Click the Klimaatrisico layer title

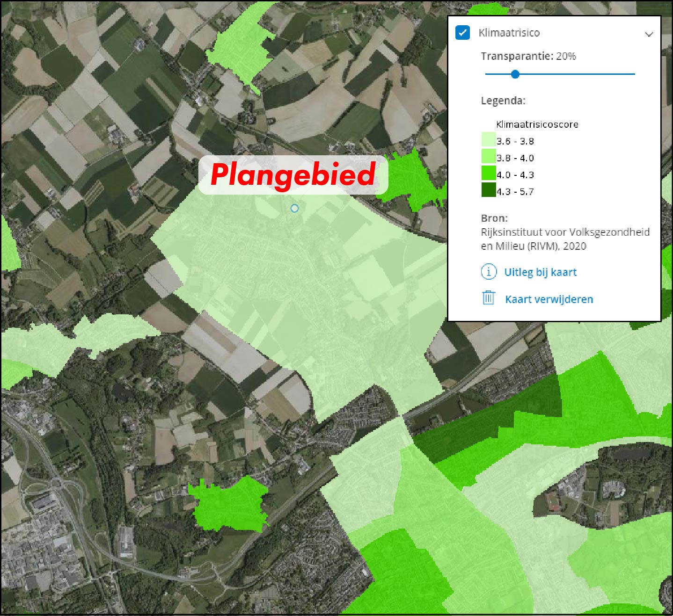click(509, 33)
